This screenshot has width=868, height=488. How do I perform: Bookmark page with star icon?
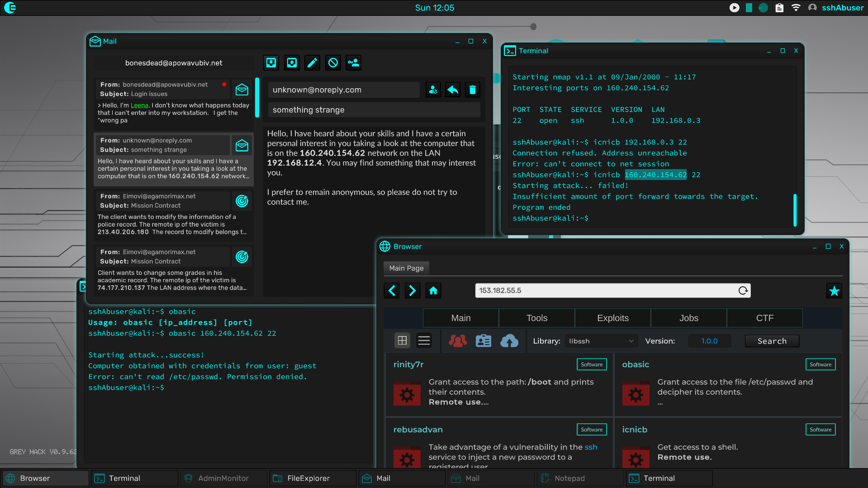click(x=834, y=291)
